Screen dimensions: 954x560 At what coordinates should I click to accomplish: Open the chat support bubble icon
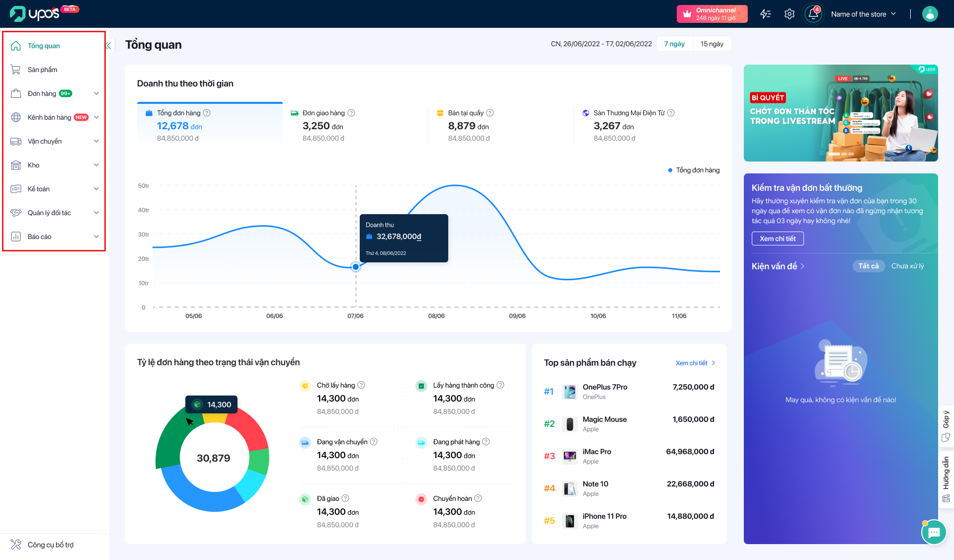pos(934,532)
